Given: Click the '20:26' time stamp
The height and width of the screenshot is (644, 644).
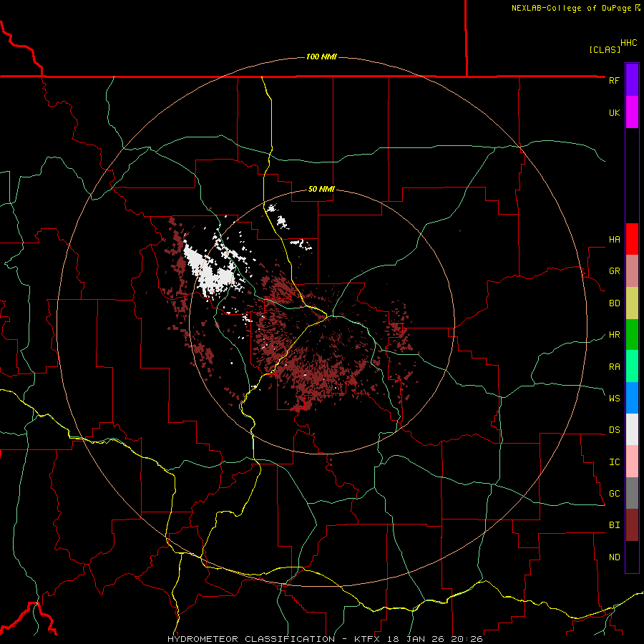Looking at the screenshot, I should click(x=466, y=639).
